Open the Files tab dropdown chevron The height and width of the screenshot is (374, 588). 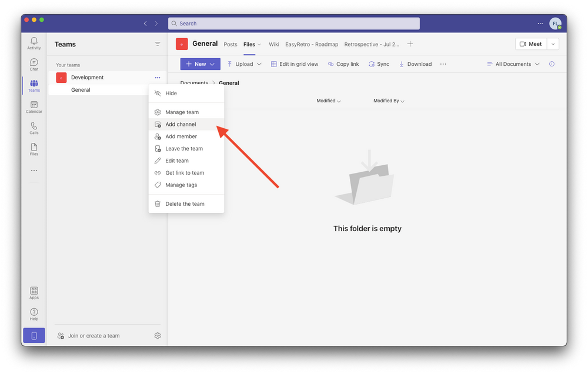[259, 45]
